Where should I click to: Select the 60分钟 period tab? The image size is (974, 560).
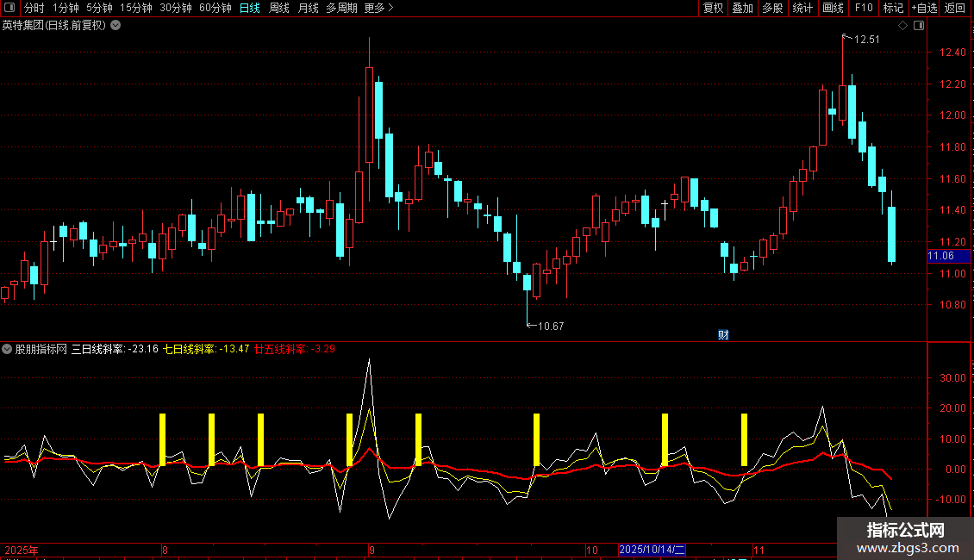[215, 8]
